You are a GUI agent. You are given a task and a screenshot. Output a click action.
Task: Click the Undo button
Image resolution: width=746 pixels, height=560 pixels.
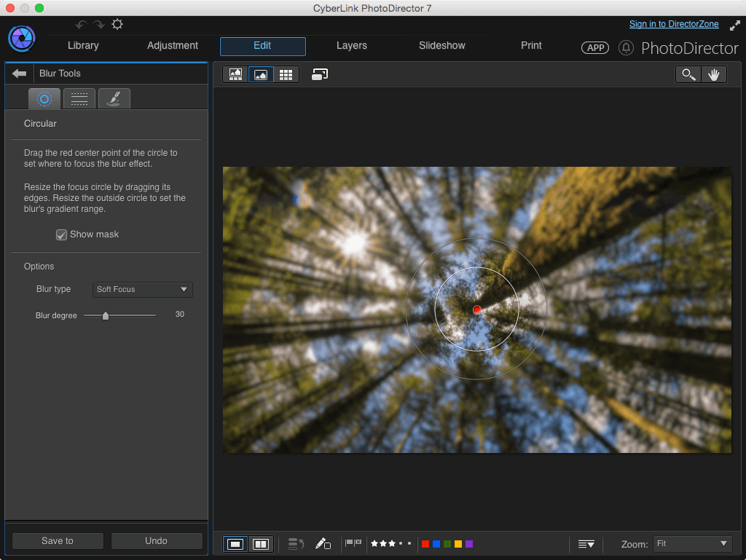tap(157, 541)
